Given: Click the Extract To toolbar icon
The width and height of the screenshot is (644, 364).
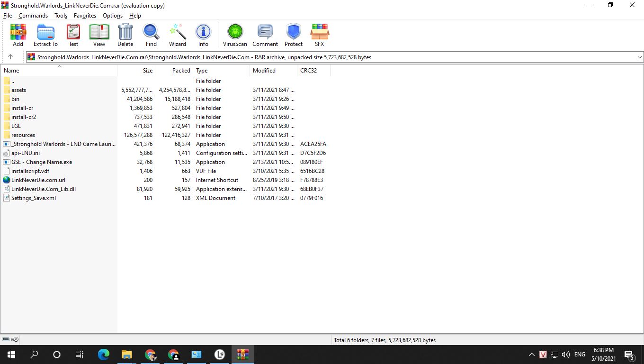Looking at the screenshot, I should point(45,36).
